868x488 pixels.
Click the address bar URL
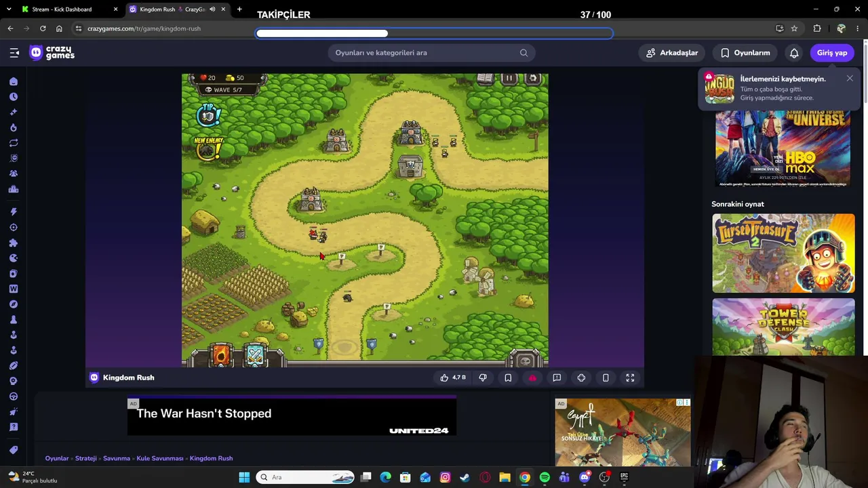pos(144,28)
